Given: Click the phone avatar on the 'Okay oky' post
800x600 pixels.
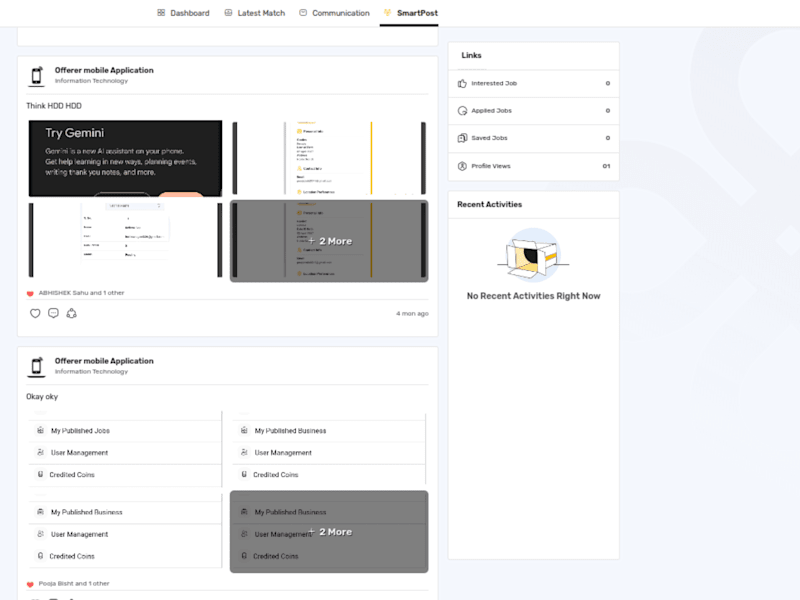Looking at the screenshot, I should (36, 366).
